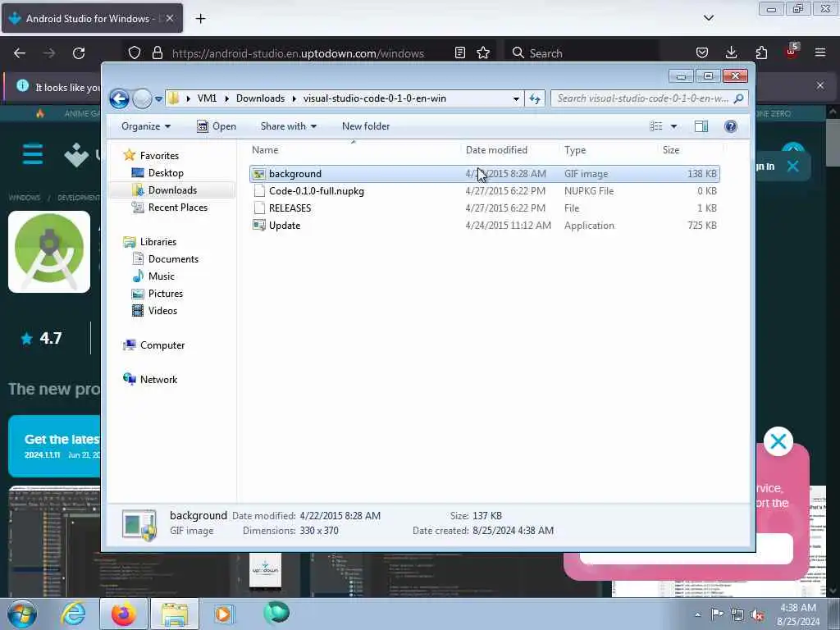Click VM1 in the address breadcrumb
The height and width of the screenshot is (630, 840).
click(207, 98)
